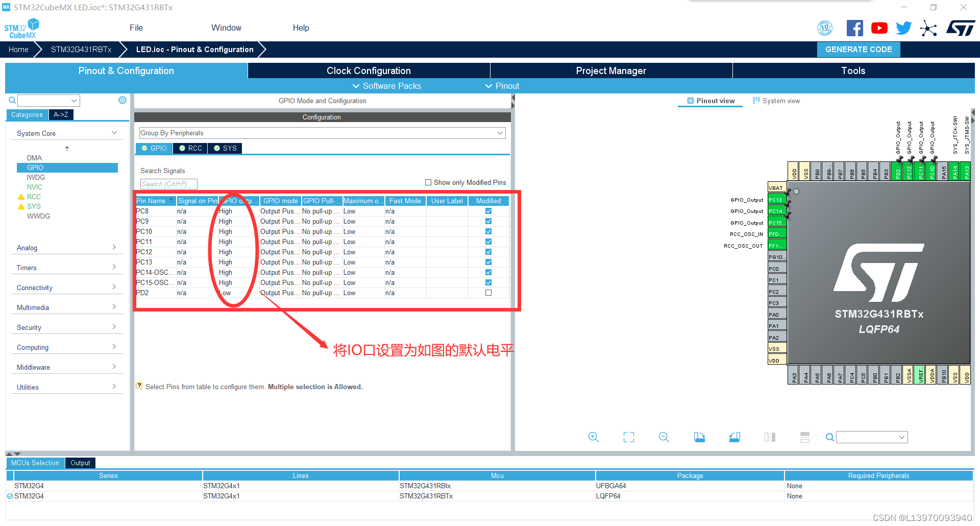The height and width of the screenshot is (526, 980).
Task: Enable Show only Modified Pins
Action: [x=428, y=182]
